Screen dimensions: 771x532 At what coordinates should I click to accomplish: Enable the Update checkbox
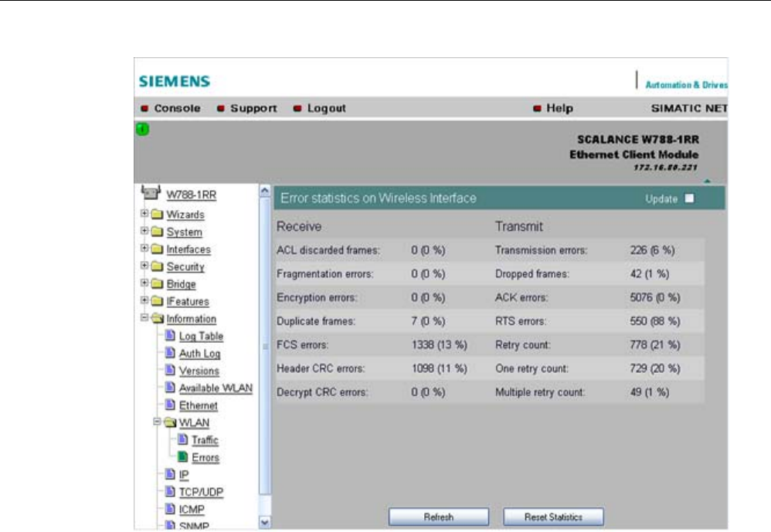click(x=689, y=198)
